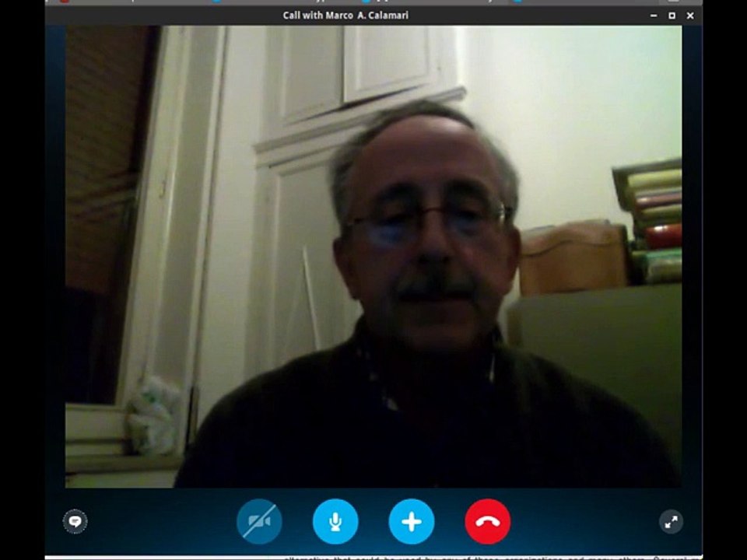End the call with the red button
The width and height of the screenshot is (747, 560).
pyautogui.click(x=488, y=521)
